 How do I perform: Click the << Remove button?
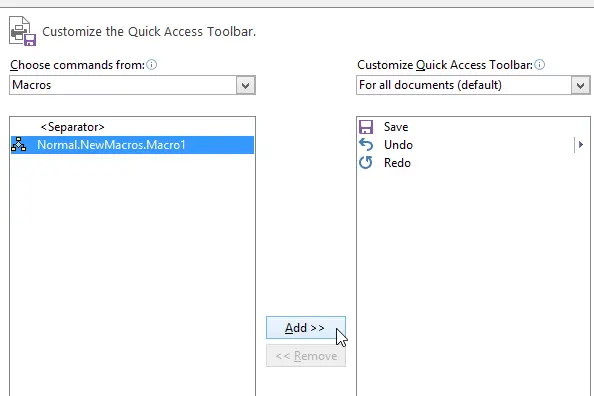[x=306, y=356]
